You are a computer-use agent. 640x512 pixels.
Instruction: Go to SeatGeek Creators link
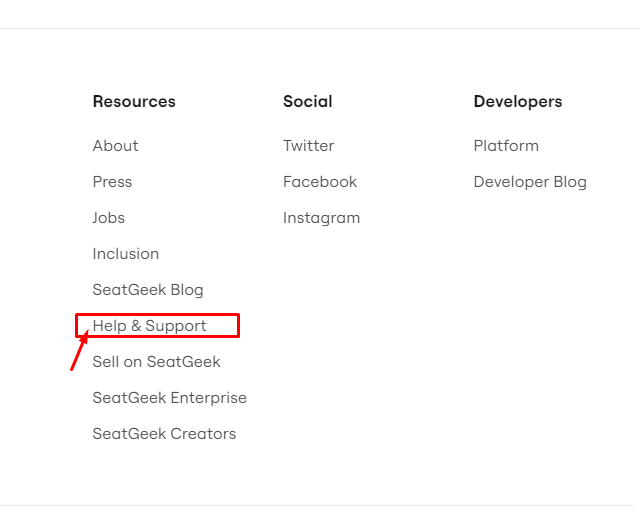click(x=164, y=434)
